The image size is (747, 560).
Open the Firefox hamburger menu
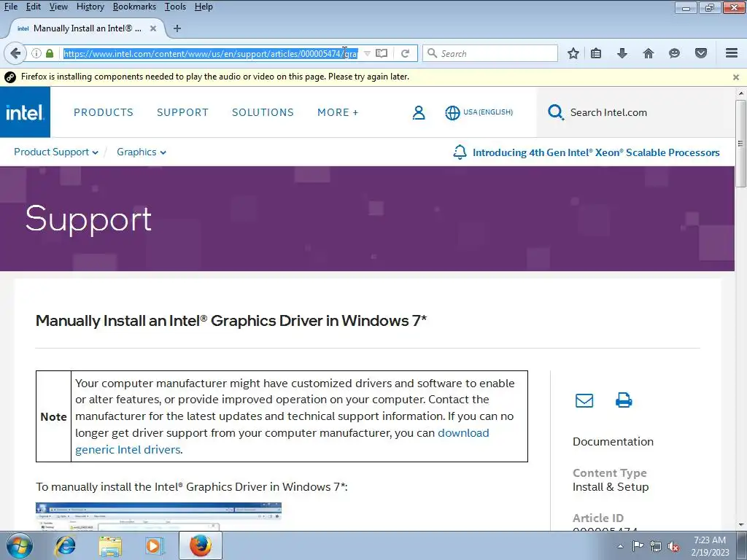point(732,52)
